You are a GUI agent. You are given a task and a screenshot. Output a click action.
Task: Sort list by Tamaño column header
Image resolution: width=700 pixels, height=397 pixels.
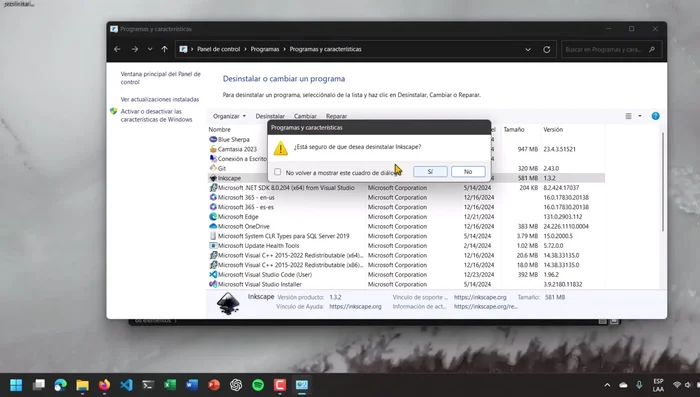point(514,130)
